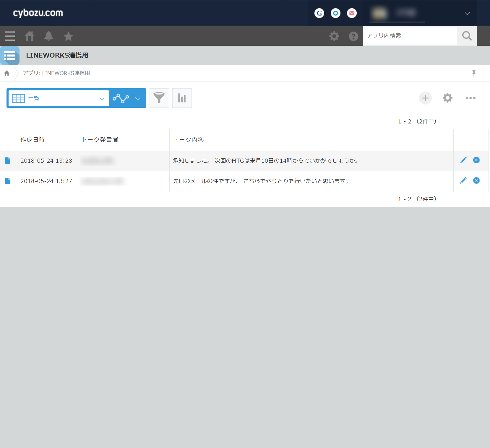The width and height of the screenshot is (490, 448).
Task: Add a new record with plus button
Action: click(x=425, y=98)
